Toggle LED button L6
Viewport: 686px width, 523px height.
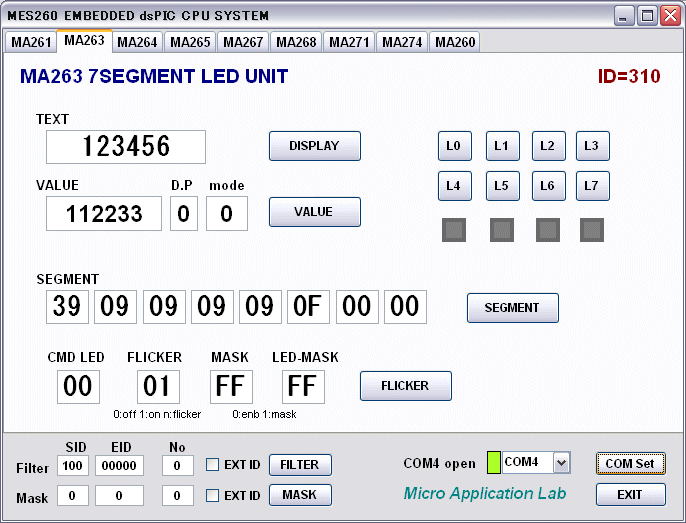point(549,186)
